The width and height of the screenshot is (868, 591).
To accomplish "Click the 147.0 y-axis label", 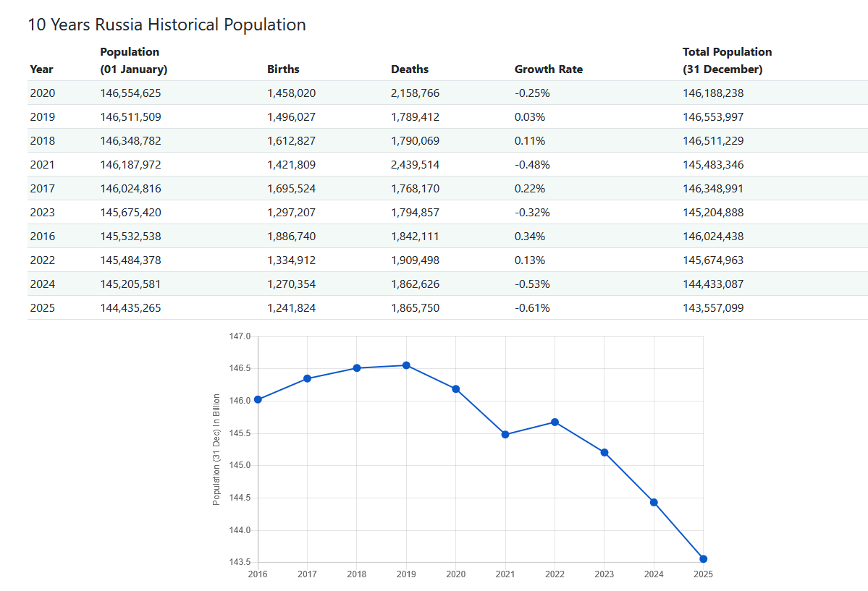I will pyautogui.click(x=240, y=336).
